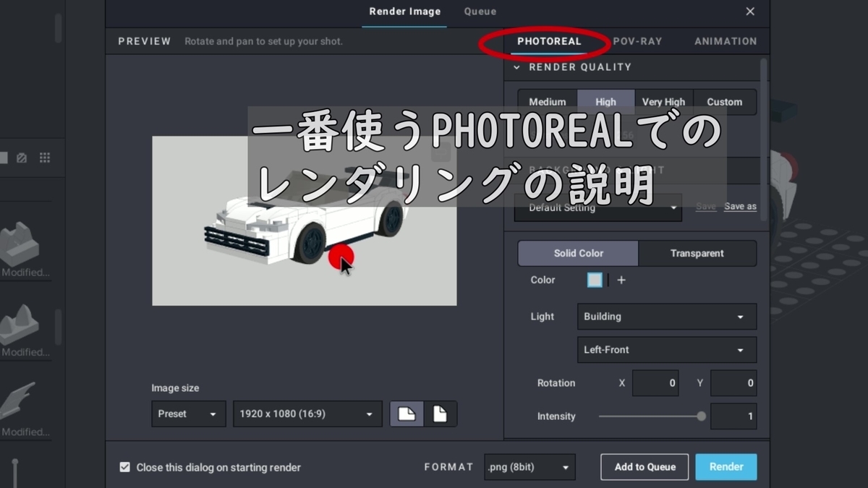Open the ANIMATION render tab
The width and height of the screenshot is (868, 488).
click(726, 41)
